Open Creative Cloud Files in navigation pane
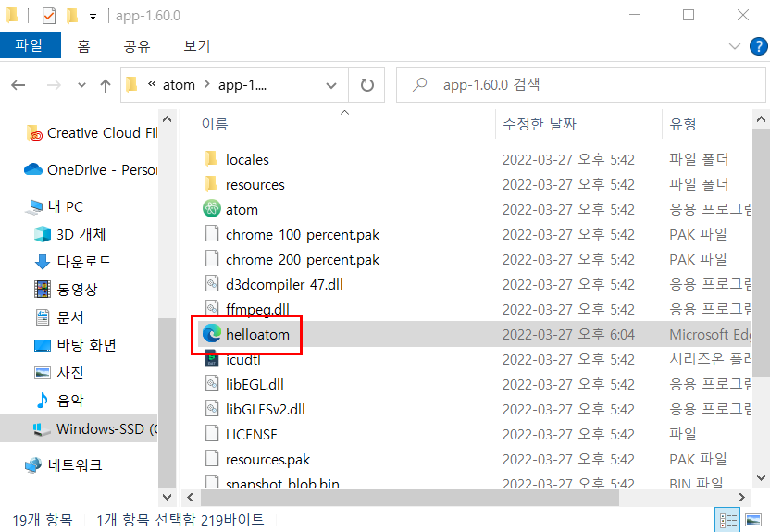The width and height of the screenshot is (770, 532). pos(93,133)
